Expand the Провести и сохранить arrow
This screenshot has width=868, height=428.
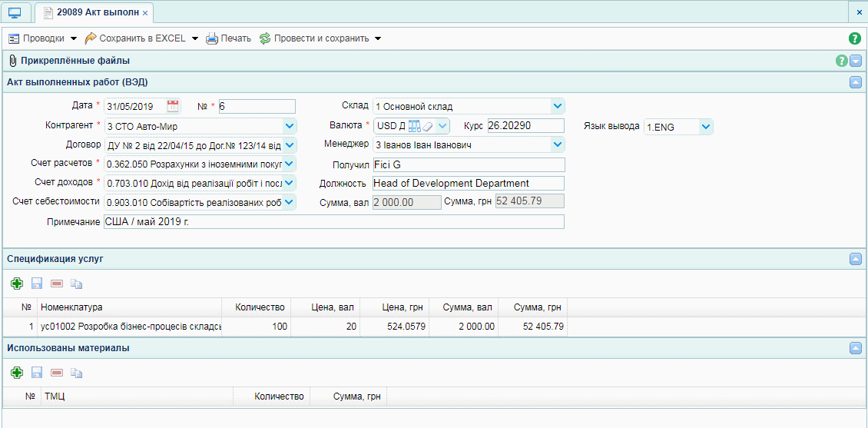(377, 38)
